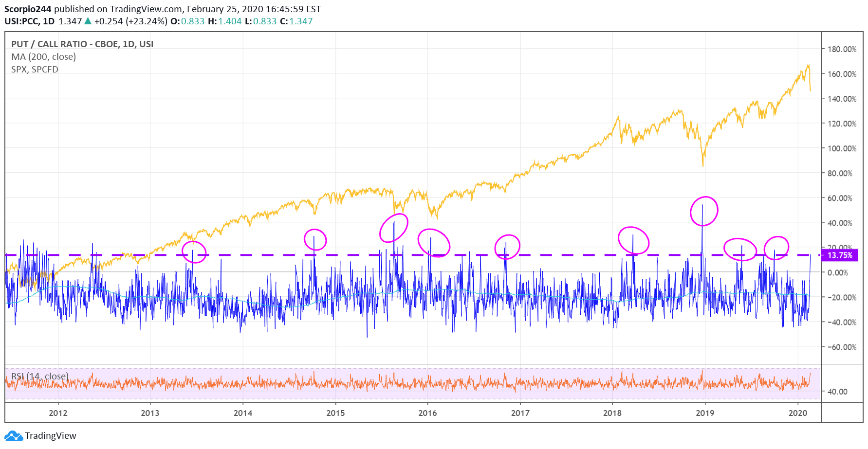Click the February 25, 2020 publish timestamp
Screen dimensions: 868x449
[x=254, y=9]
